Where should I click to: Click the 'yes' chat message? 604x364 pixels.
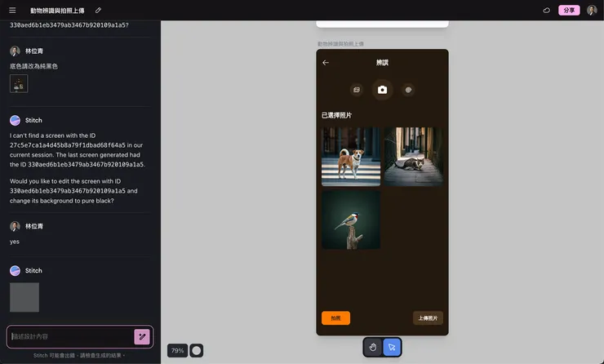15,242
